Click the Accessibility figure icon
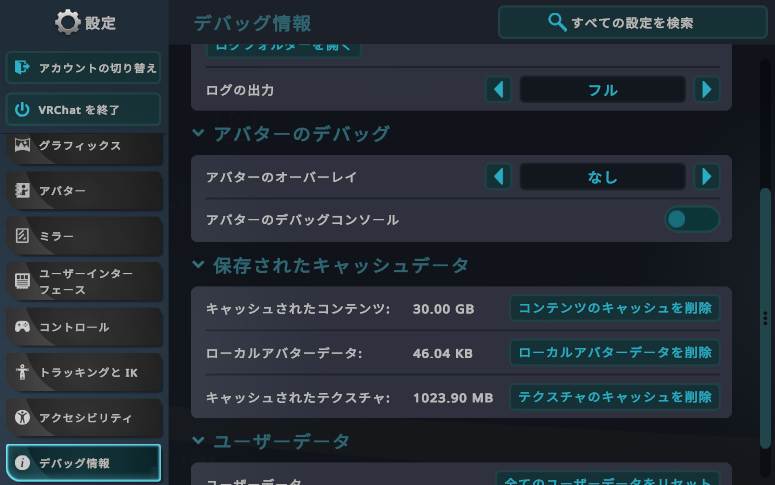This screenshot has height=485, width=775. click(x=22, y=417)
